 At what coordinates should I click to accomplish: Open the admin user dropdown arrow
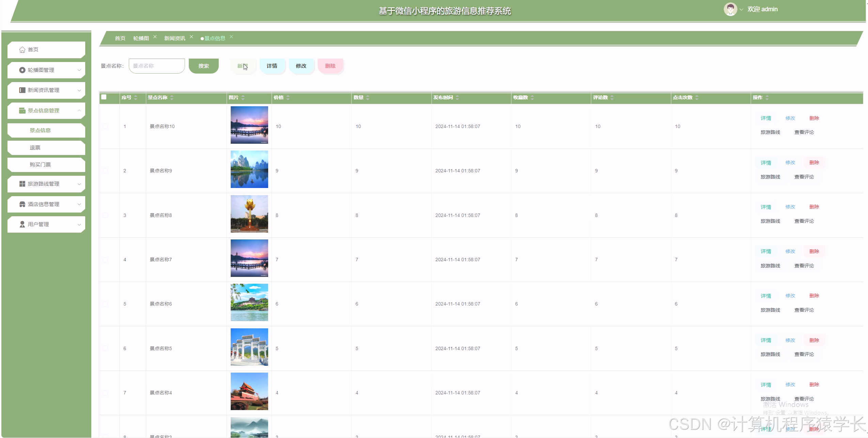pos(741,10)
